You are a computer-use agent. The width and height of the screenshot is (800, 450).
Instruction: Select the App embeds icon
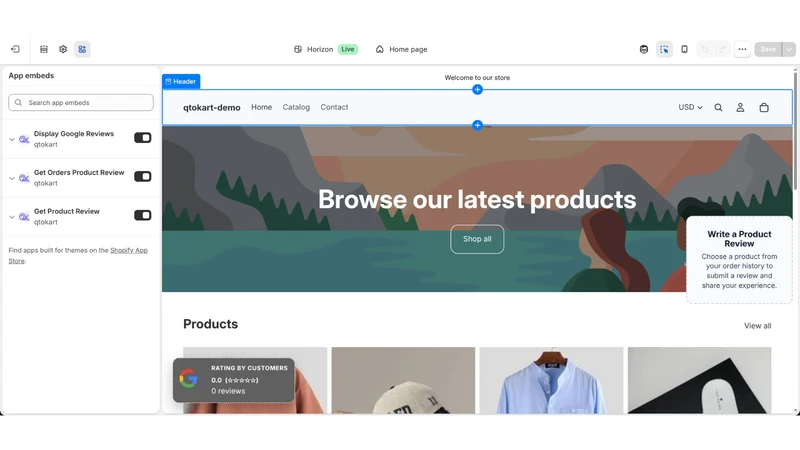point(82,49)
